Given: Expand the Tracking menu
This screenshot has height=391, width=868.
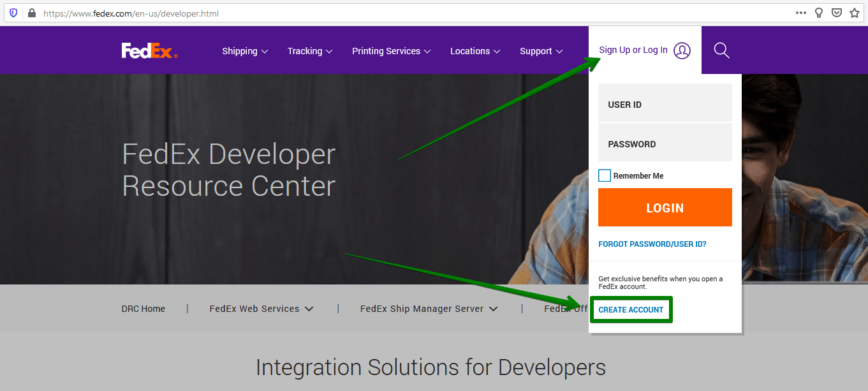Looking at the screenshot, I should pos(310,51).
